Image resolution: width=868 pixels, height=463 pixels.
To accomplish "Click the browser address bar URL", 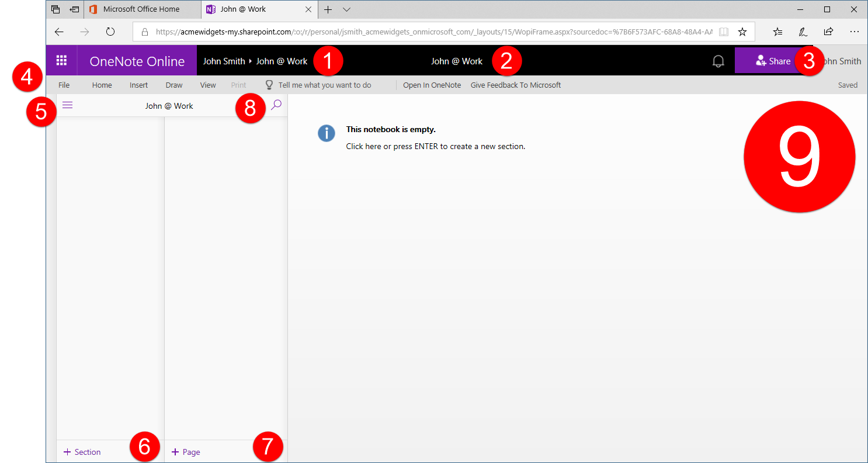I will coord(434,32).
